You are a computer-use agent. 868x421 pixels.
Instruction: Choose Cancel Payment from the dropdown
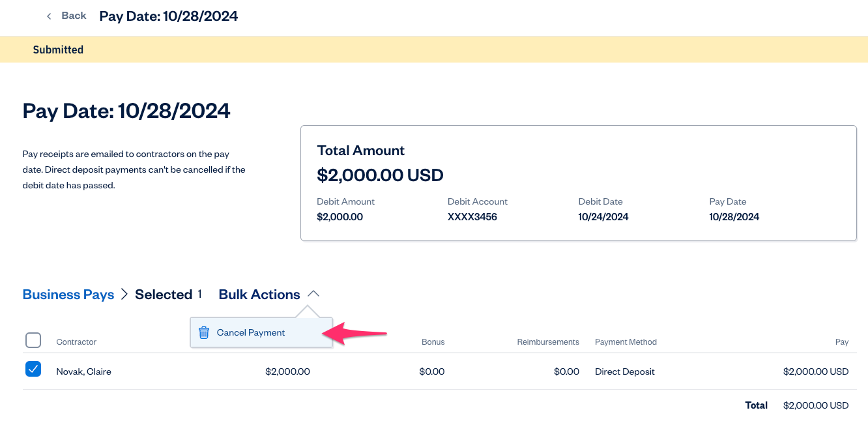[x=251, y=332]
